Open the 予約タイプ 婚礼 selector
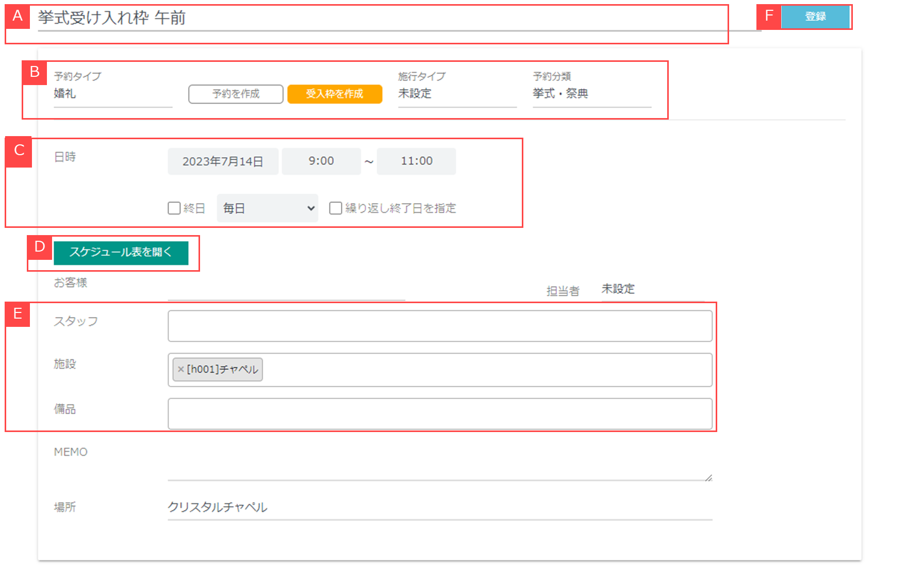Screen dimensions: 924x580 coord(112,94)
